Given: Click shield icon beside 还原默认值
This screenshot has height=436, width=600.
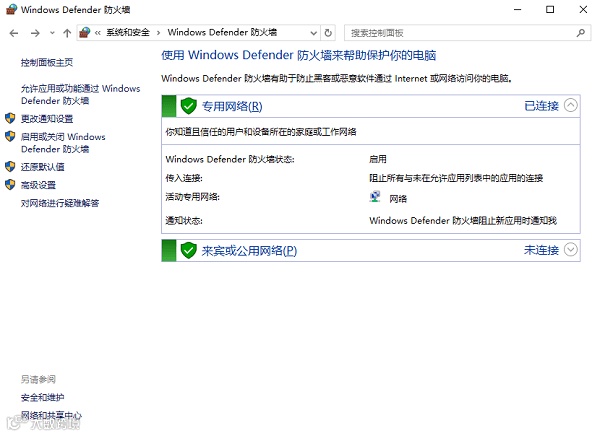Looking at the screenshot, I should 10,167.
